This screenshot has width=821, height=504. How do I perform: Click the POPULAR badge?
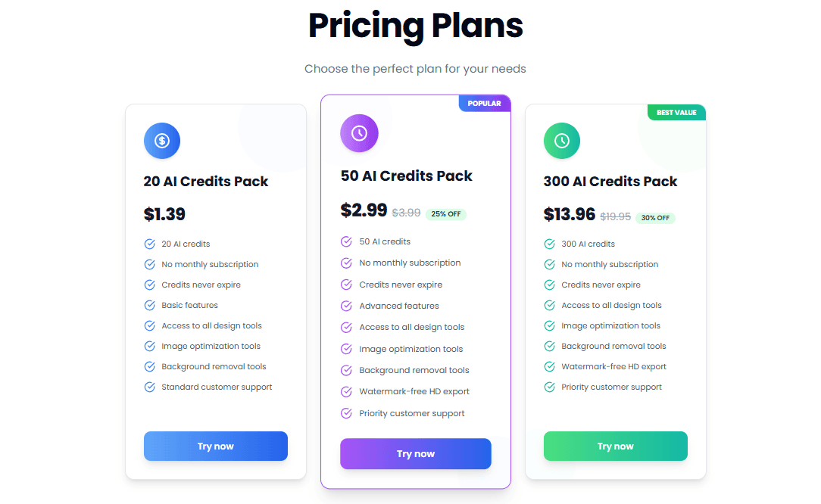(484, 103)
